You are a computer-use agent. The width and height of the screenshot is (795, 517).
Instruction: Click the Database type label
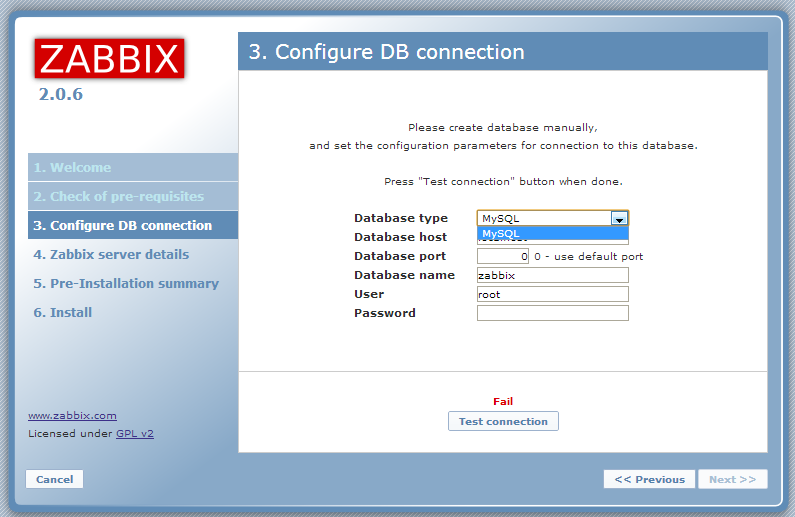(401, 218)
